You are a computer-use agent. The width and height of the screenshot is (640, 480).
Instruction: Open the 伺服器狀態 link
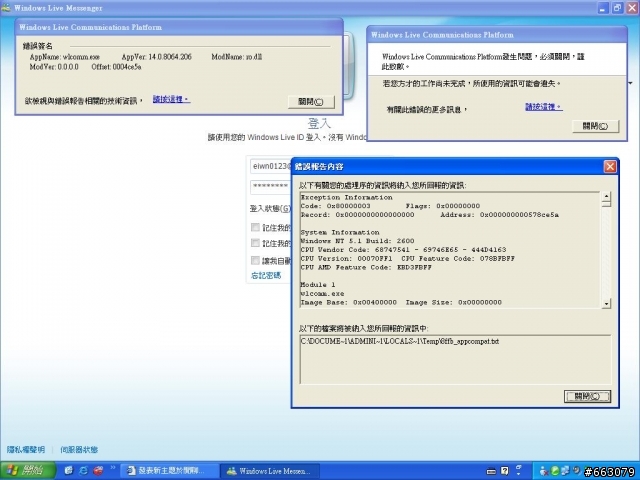click(79, 450)
